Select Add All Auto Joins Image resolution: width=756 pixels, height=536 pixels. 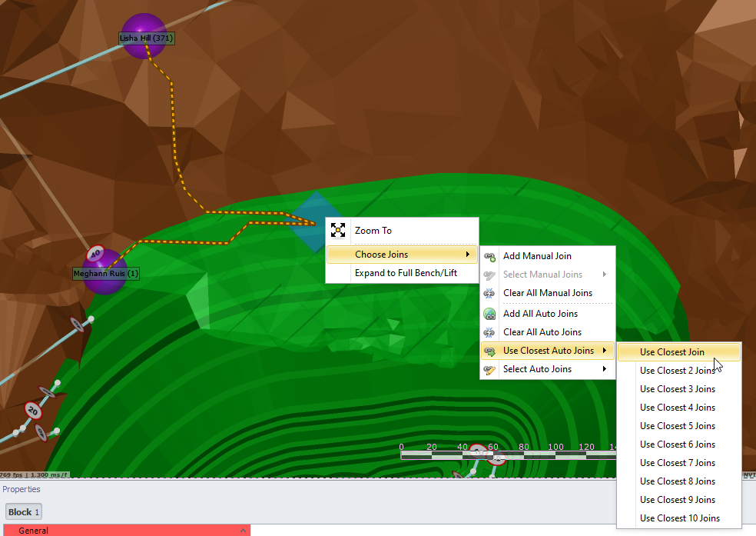[x=548, y=314]
